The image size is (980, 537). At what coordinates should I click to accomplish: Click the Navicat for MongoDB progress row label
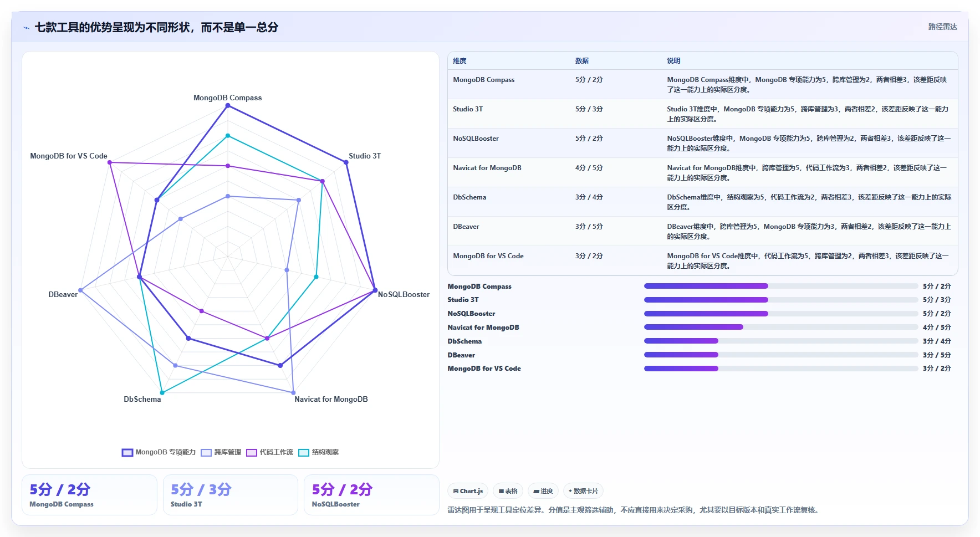tap(483, 328)
